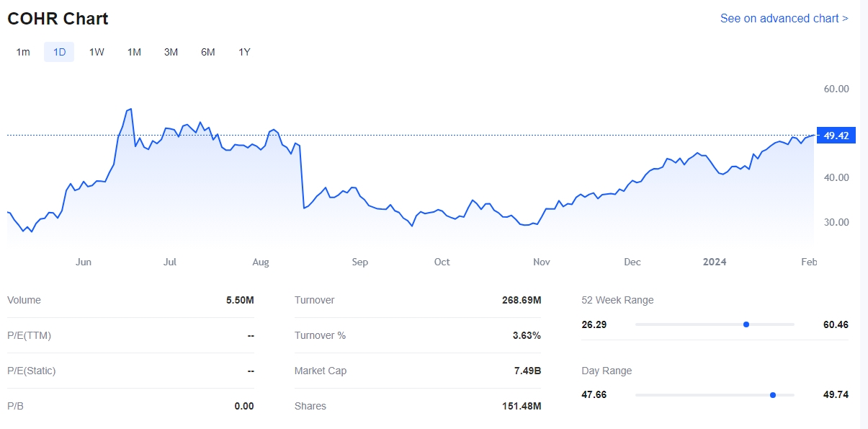Show the 1Y chart view
Viewport: 868px width, 429px height.
coord(245,52)
